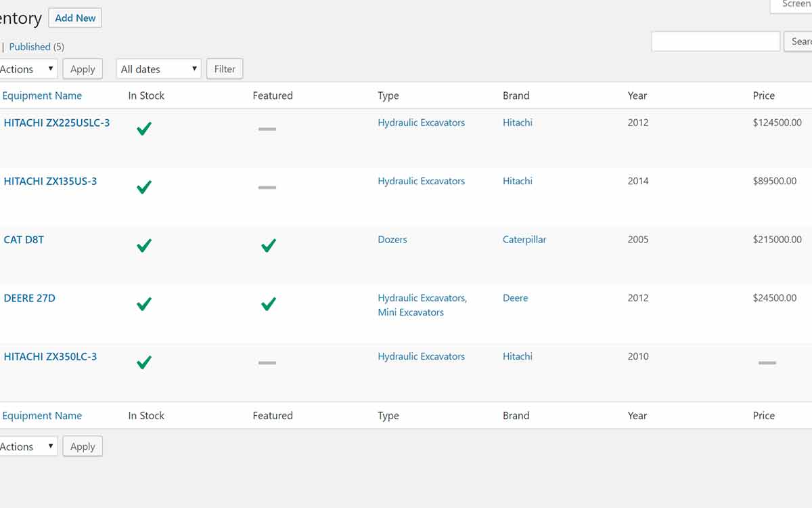Open the CAT D8T equipment entry

click(x=24, y=239)
